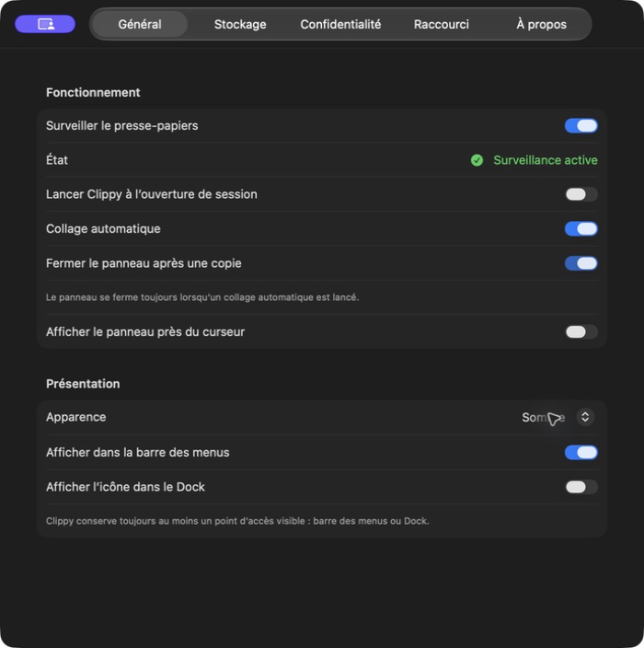Click the green Surveillance active checkmark icon
The height and width of the screenshot is (648, 644).
(x=477, y=160)
